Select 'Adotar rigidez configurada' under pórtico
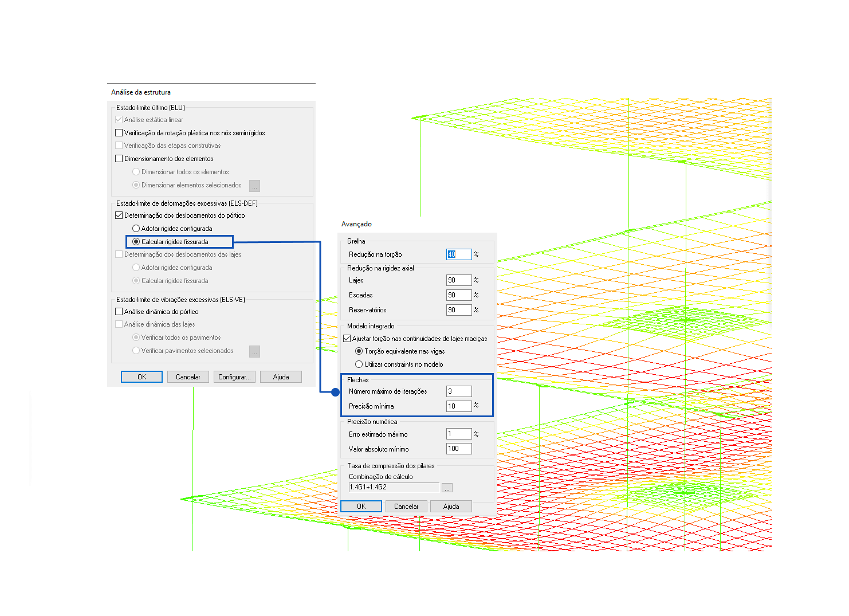Image resolution: width=849 pixels, height=616 pixels. pyautogui.click(x=136, y=229)
